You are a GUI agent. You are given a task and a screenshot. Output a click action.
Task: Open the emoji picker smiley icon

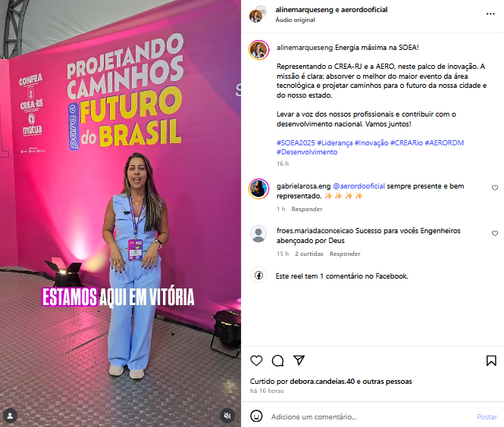(256, 416)
